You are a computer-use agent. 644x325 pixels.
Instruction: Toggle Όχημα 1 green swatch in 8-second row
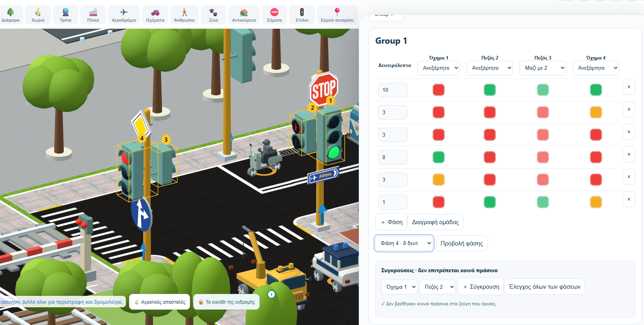pos(439,157)
